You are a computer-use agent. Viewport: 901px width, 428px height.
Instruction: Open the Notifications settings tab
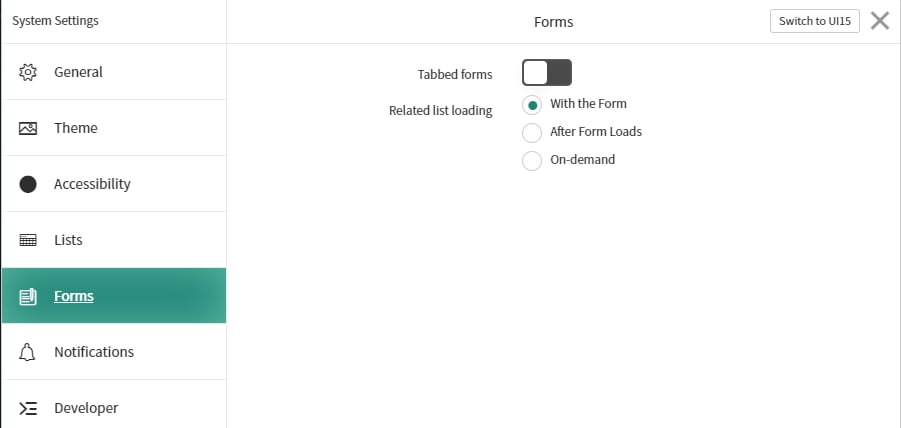click(x=114, y=352)
